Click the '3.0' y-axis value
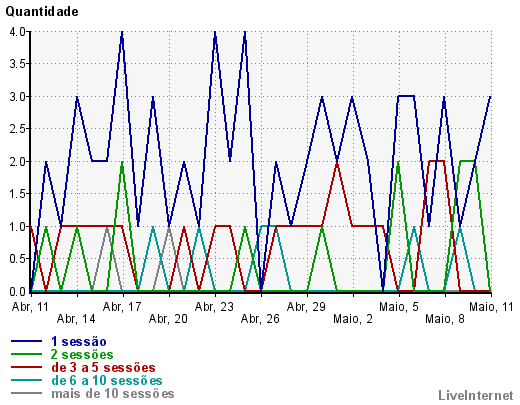 coord(18,97)
